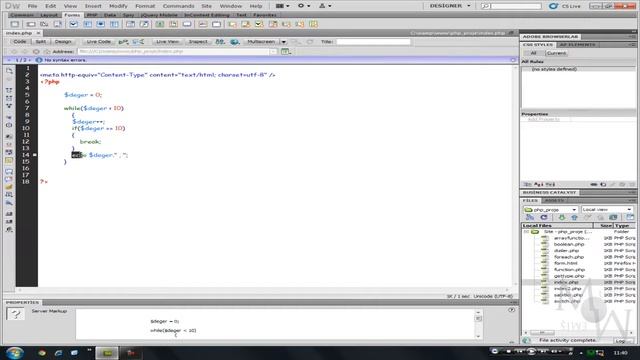
Task: Open the Layout icon menu in application bar
Action: pyautogui.click(x=282, y=6)
